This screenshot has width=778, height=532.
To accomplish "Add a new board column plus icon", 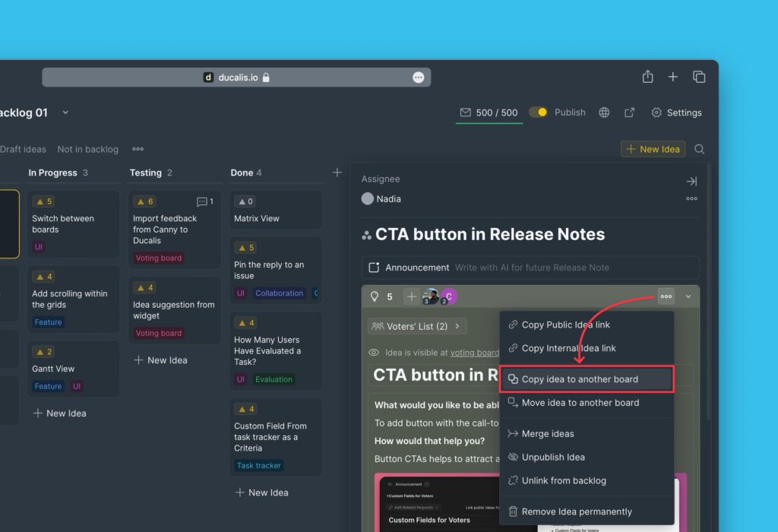I will (x=337, y=173).
